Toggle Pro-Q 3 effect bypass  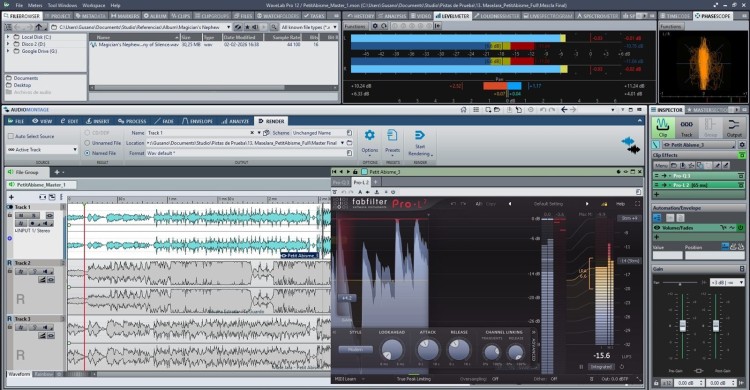(x=741, y=176)
